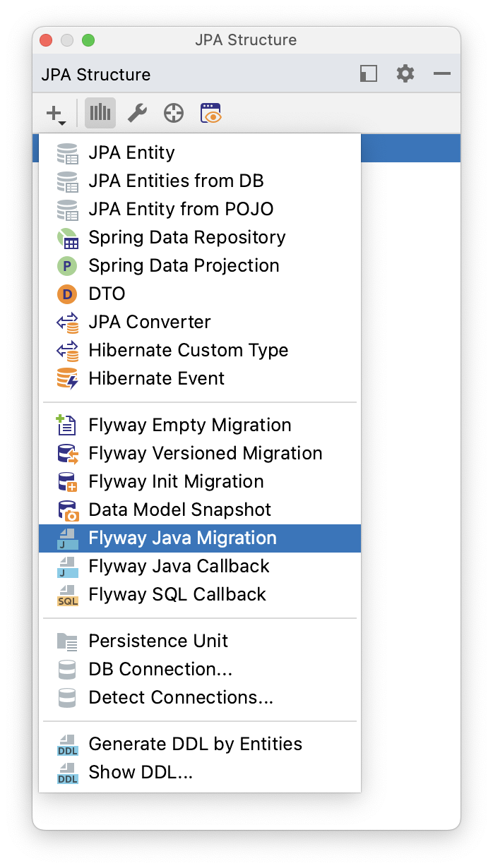This screenshot has height=868, width=493.
Task: Open the wrench settings icon
Action: pos(137,113)
